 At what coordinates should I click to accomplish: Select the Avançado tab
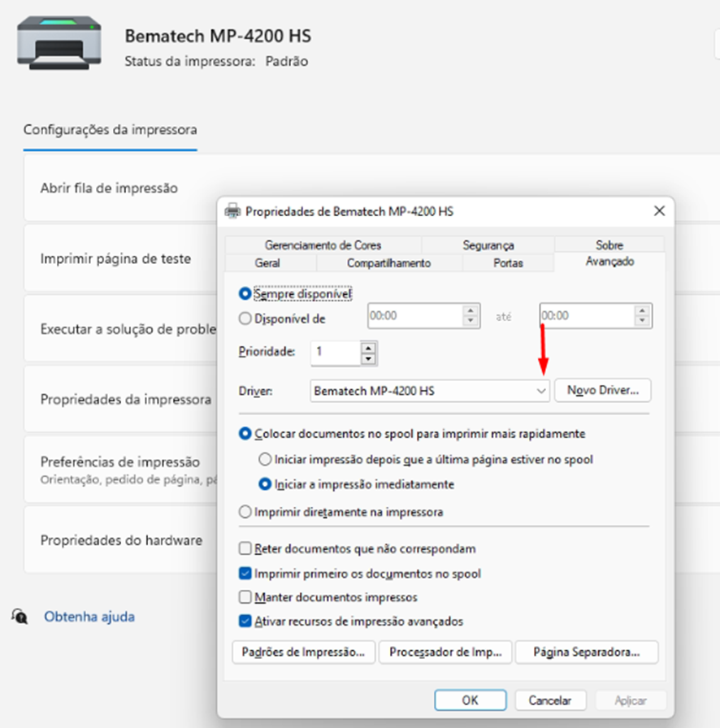(609, 262)
